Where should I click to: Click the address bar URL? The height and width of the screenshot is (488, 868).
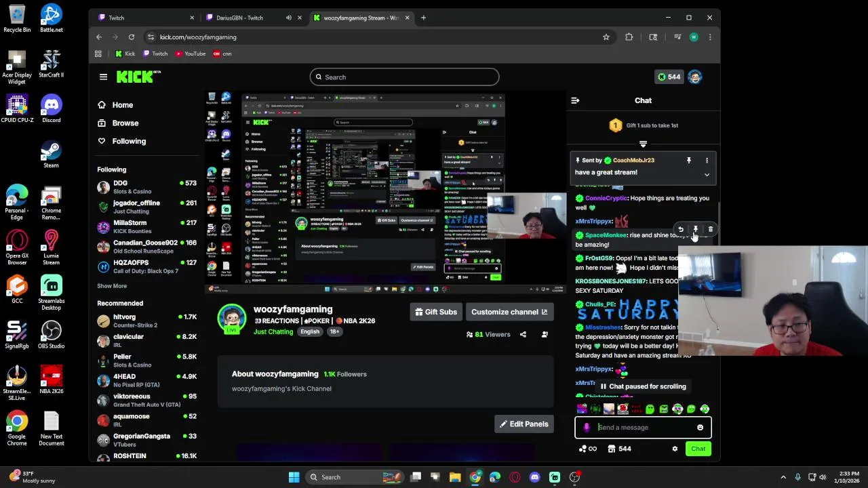tap(198, 37)
